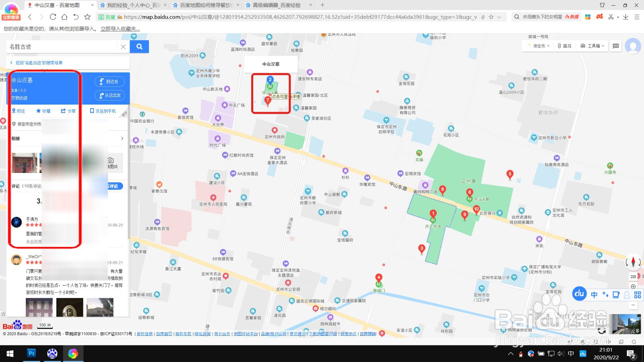Open the browser skin shirt icon
644x362 pixels.
(602, 5)
